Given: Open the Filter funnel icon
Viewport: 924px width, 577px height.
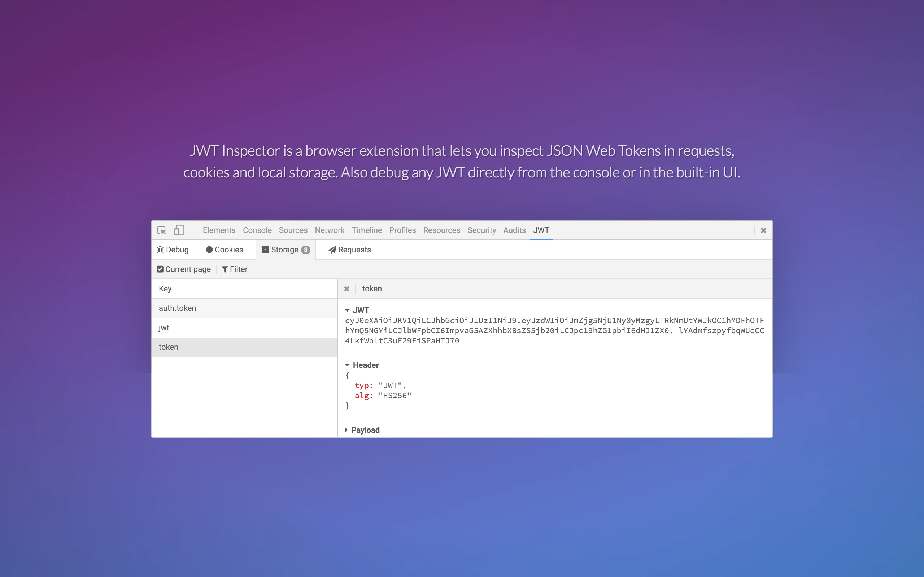Looking at the screenshot, I should pyautogui.click(x=225, y=269).
